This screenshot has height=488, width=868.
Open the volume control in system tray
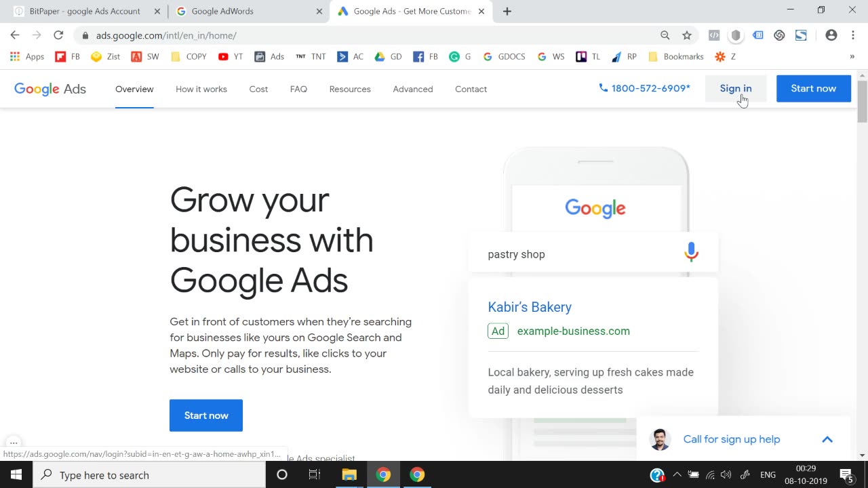click(x=726, y=475)
